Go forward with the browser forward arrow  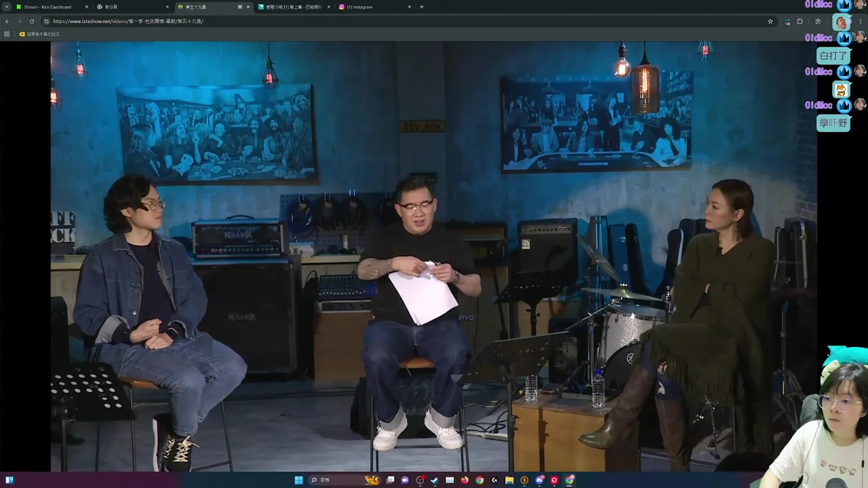tap(19, 21)
